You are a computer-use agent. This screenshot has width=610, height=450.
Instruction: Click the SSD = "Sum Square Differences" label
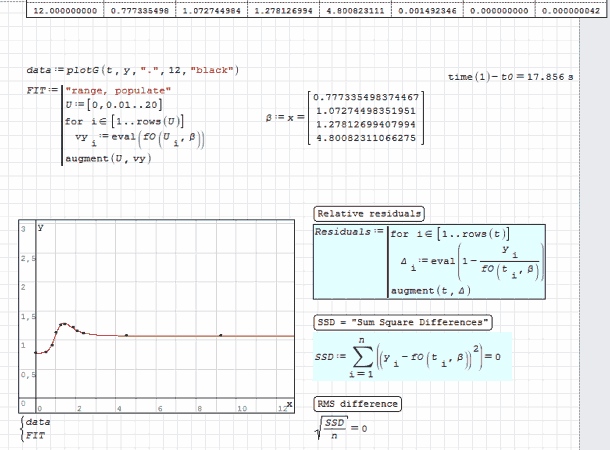[x=403, y=322]
